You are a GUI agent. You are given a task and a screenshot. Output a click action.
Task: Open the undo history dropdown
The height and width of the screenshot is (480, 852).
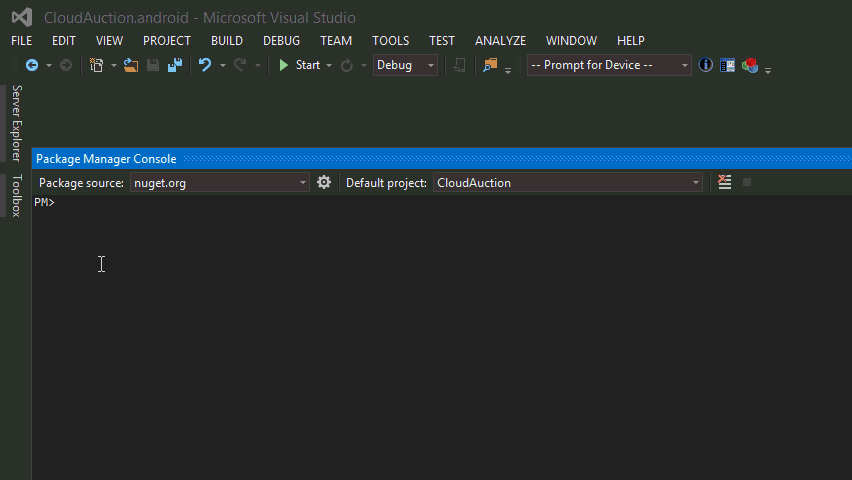pyautogui.click(x=222, y=65)
